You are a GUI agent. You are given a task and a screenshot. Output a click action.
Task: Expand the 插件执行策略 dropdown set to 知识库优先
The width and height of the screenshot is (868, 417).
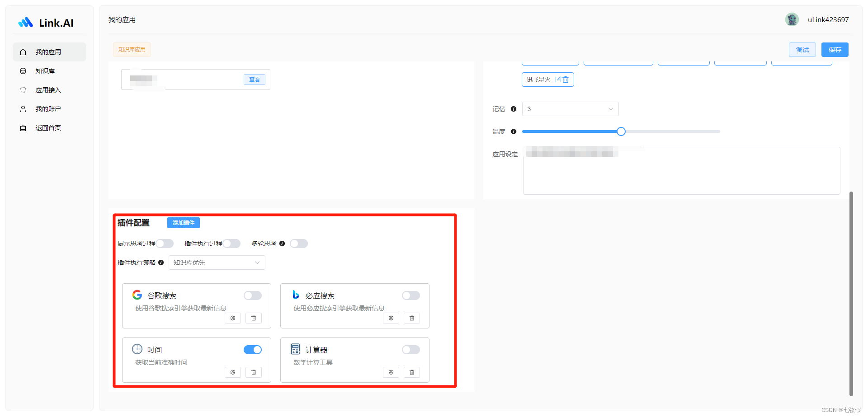tap(217, 262)
